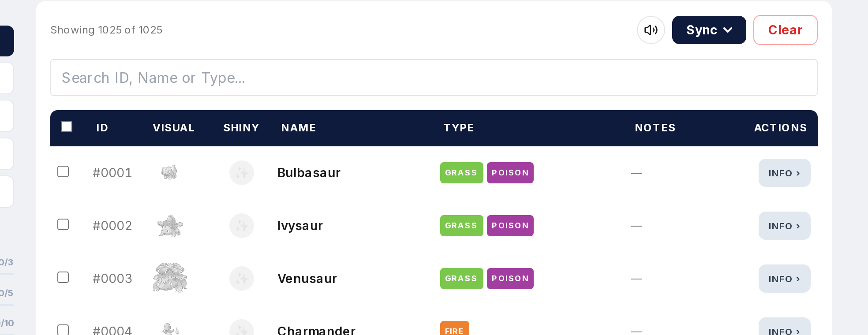
Task: Toggle shiny sparkle icon for Ivysaur
Action: pyautogui.click(x=242, y=226)
